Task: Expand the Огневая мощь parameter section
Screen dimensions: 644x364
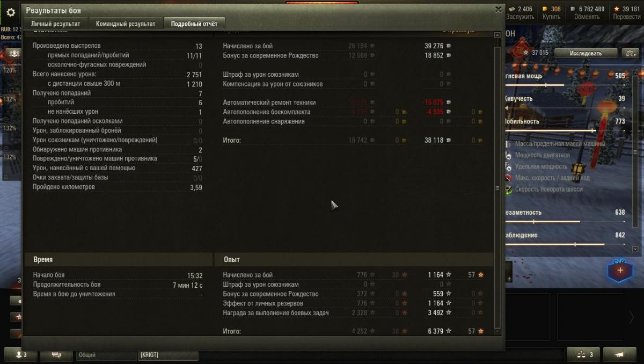Action: click(565, 76)
